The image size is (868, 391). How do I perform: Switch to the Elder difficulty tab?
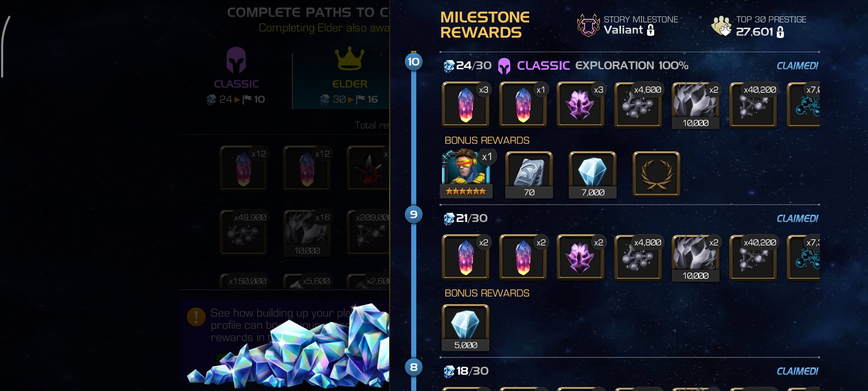pyautogui.click(x=349, y=76)
